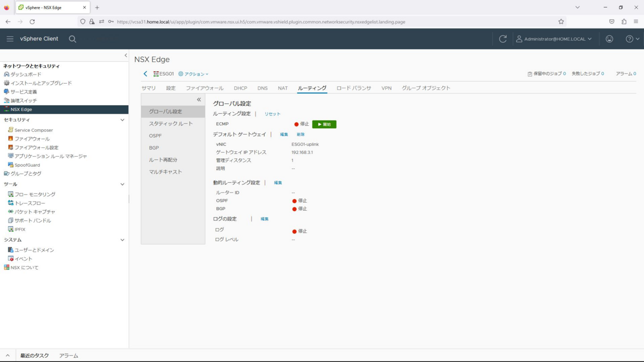Open the help question mark menu
The height and width of the screenshot is (362, 644).
pos(633,39)
